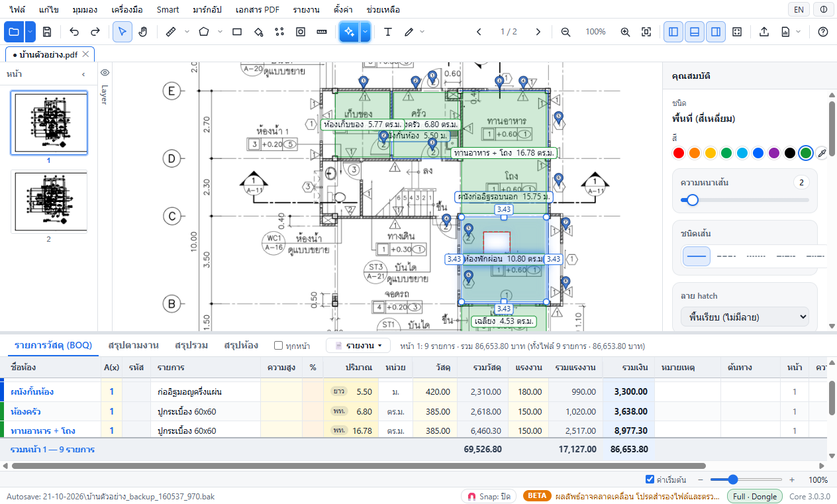Open the รายงาน dropdown button
837x504 pixels.
tap(358, 346)
